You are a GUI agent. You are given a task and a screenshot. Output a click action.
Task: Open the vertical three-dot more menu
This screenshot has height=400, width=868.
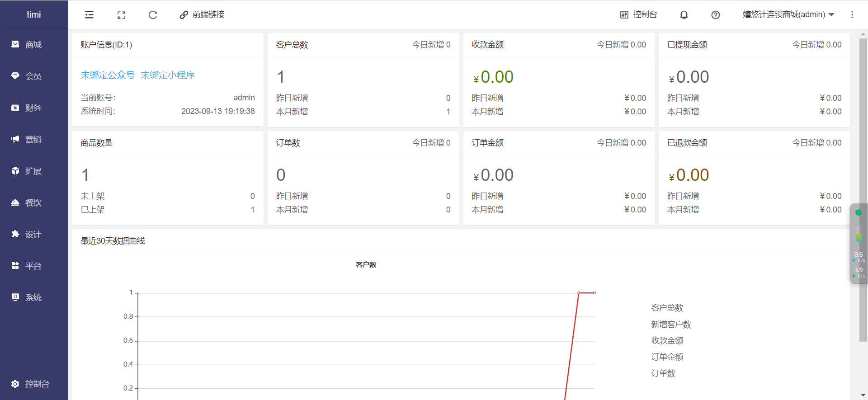(852, 15)
